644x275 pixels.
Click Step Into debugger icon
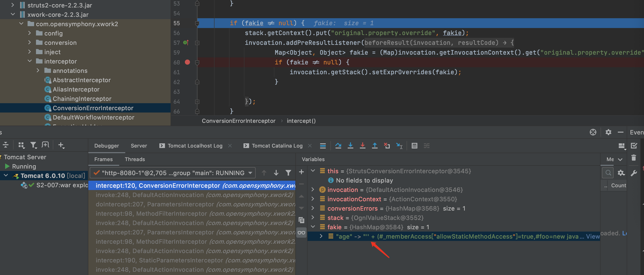coord(351,146)
